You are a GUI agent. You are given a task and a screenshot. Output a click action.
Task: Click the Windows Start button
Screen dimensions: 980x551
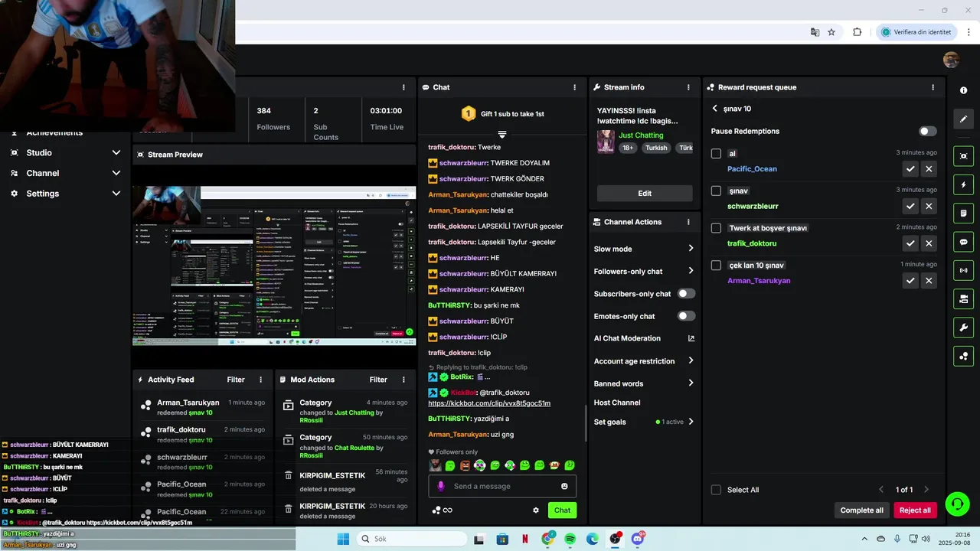(343, 539)
